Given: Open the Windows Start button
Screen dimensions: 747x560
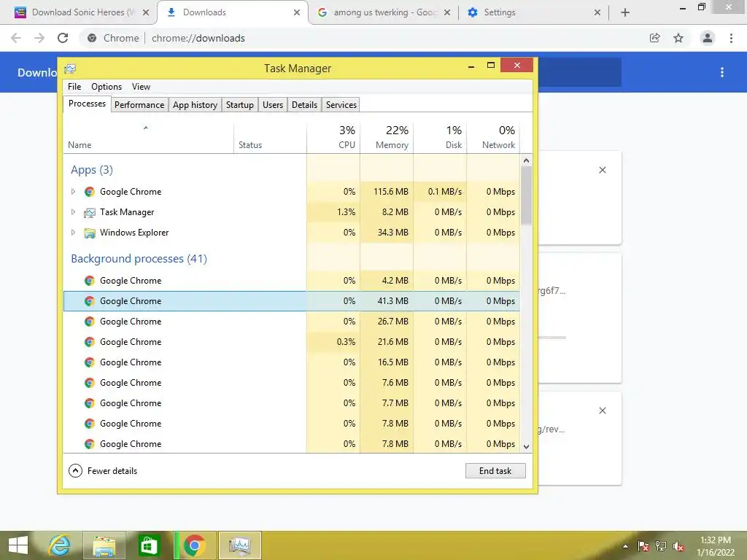Looking at the screenshot, I should pyautogui.click(x=18, y=545).
